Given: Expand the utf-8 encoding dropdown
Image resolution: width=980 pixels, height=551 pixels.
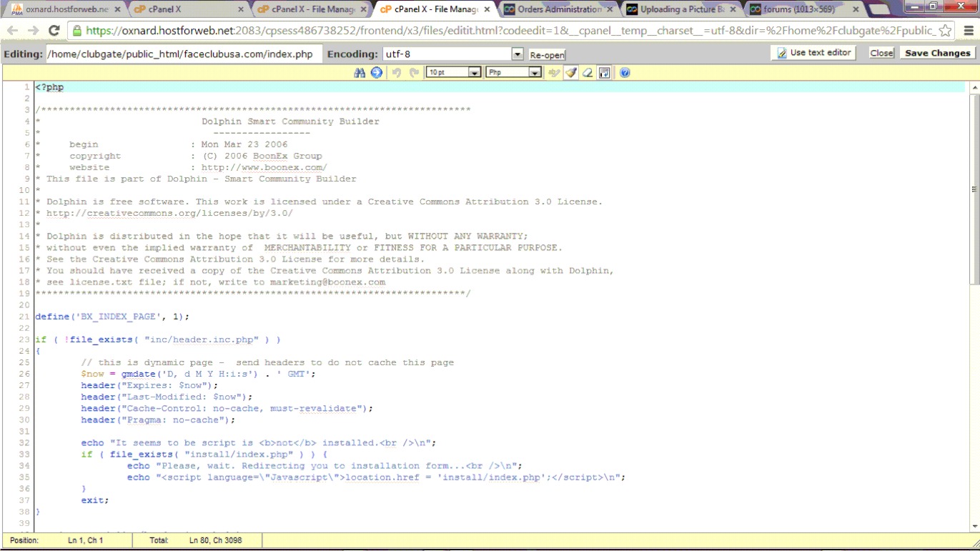Looking at the screenshot, I should click(518, 54).
